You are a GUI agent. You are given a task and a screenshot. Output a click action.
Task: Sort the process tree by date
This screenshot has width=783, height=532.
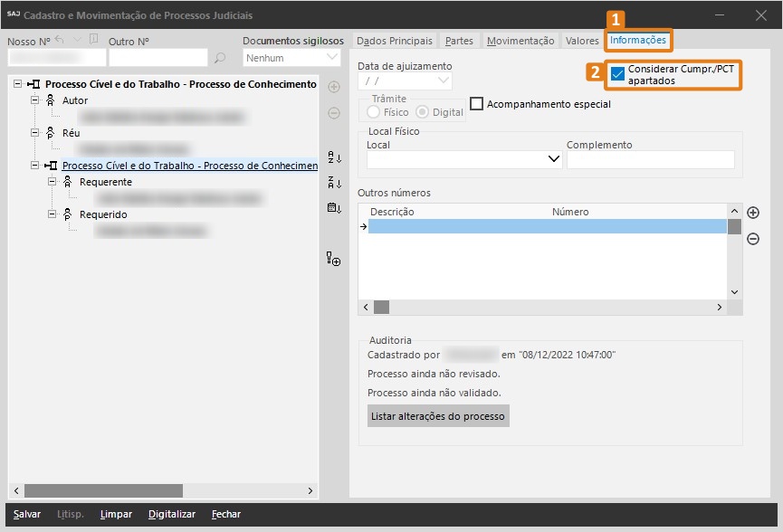(x=334, y=208)
